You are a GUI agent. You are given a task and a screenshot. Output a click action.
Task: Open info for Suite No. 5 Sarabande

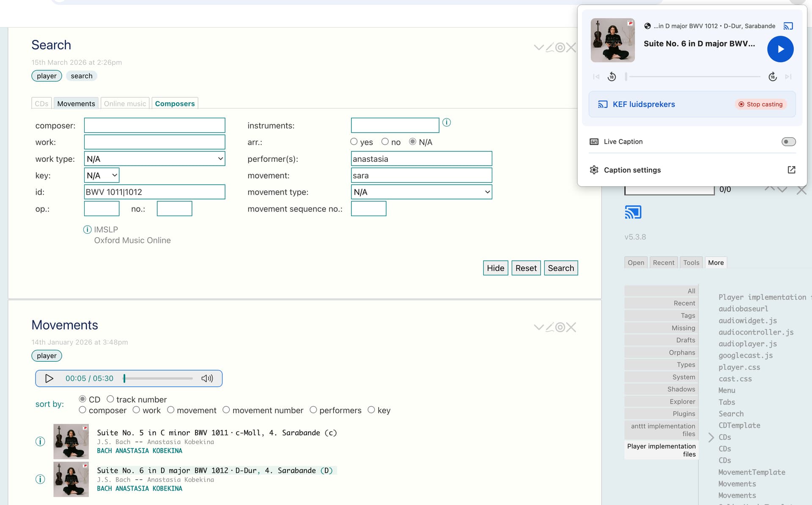coord(40,442)
